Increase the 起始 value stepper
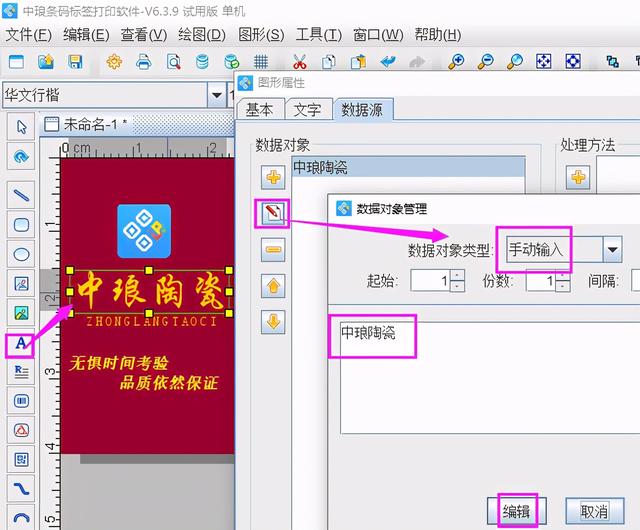 click(x=457, y=274)
